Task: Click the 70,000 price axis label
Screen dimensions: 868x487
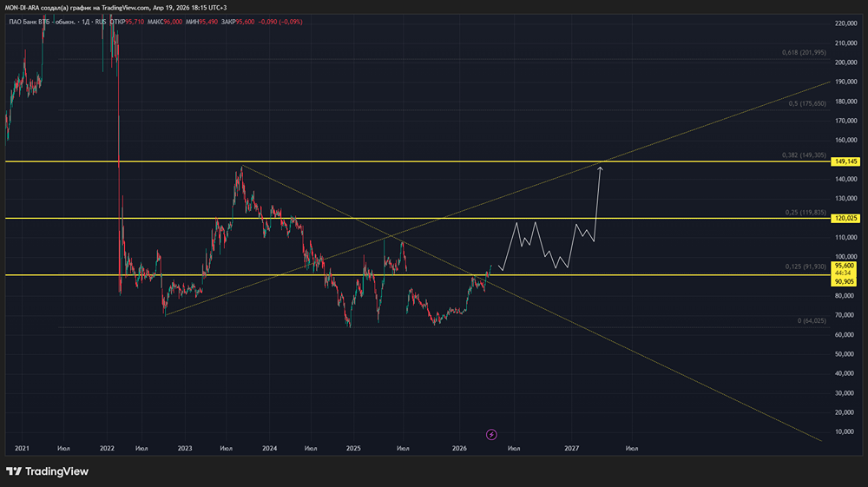Action: (845, 315)
